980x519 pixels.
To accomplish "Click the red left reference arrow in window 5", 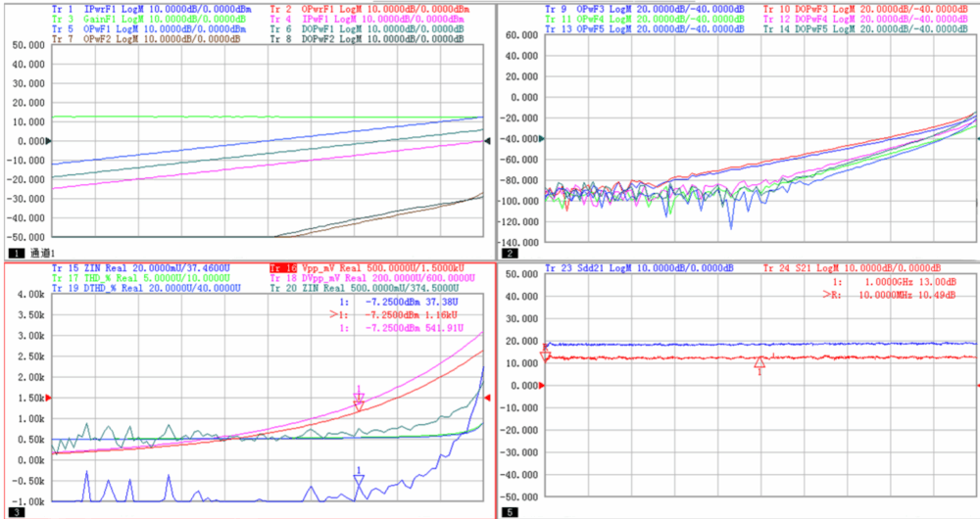I will [x=542, y=385].
